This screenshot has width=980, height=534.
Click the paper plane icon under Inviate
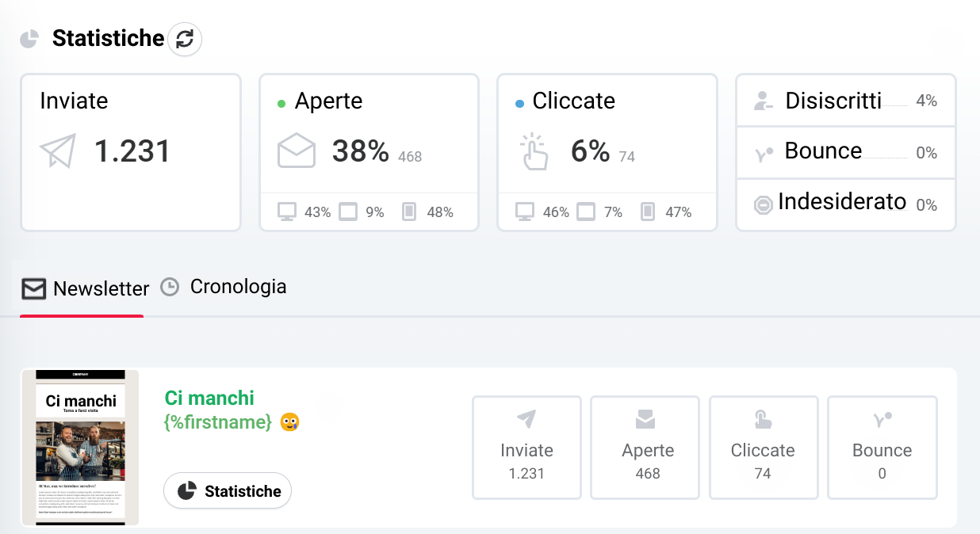pyautogui.click(x=59, y=151)
